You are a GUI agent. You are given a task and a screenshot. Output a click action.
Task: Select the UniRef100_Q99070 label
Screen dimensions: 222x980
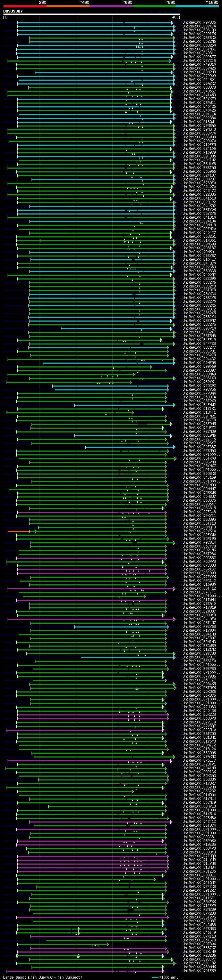coord(199,141)
